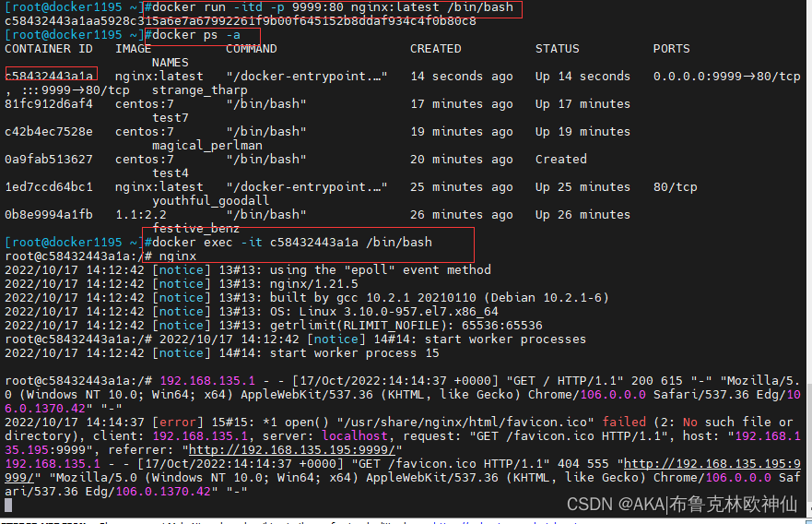The height and width of the screenshot is (524, 812).
Task: Click the 'docker run -itd -p 9999:80' command line
Action: coord(333,7)
